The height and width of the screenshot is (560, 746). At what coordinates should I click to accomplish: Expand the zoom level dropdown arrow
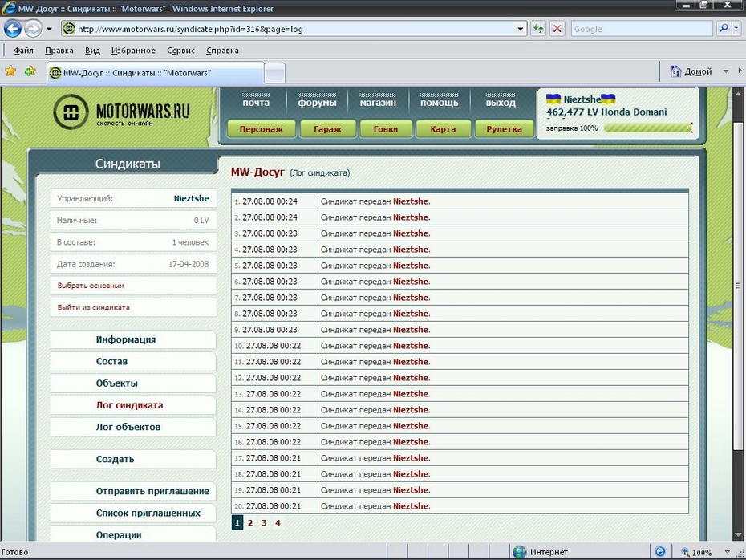point(727,552)
